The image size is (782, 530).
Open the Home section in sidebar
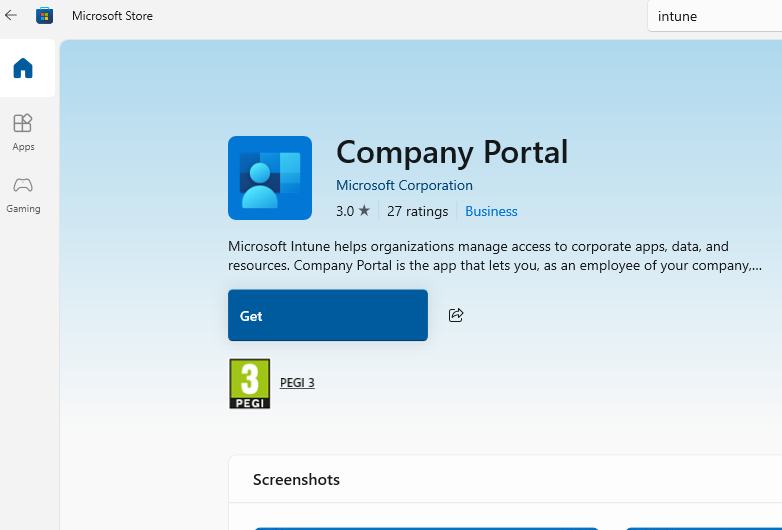pos(23,69)
